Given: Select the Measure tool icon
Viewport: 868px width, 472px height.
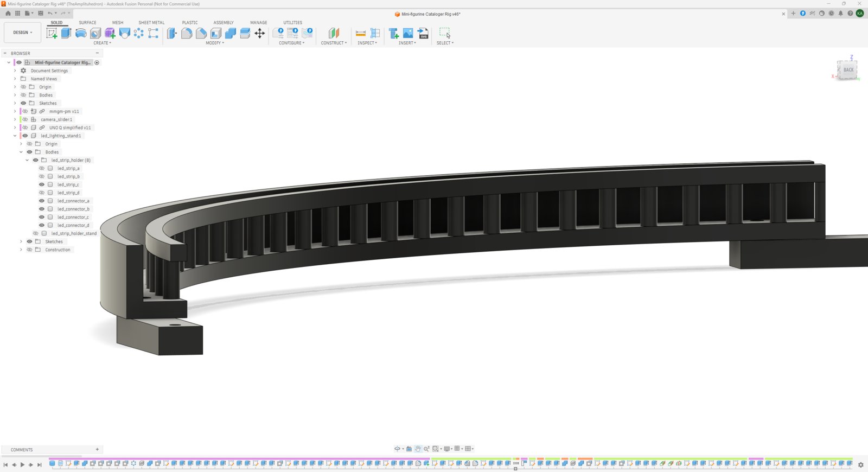Looking at the screenshot, I should pyautogui.click(x=360, y=33).
